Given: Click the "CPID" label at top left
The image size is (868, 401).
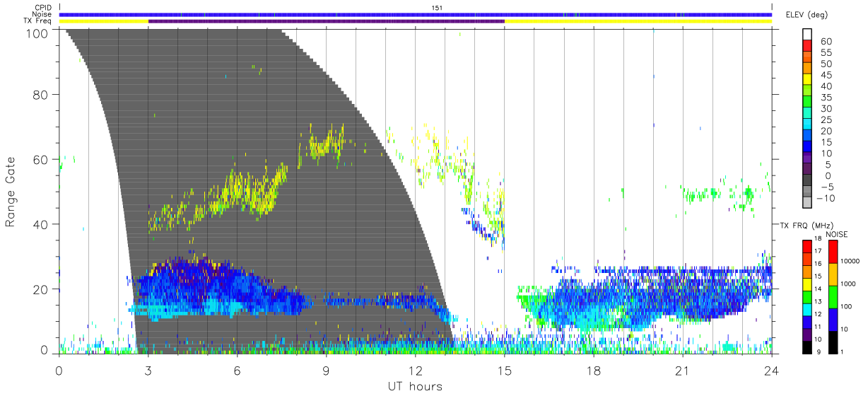Looking at the screenshot, I should coord(42,7).
